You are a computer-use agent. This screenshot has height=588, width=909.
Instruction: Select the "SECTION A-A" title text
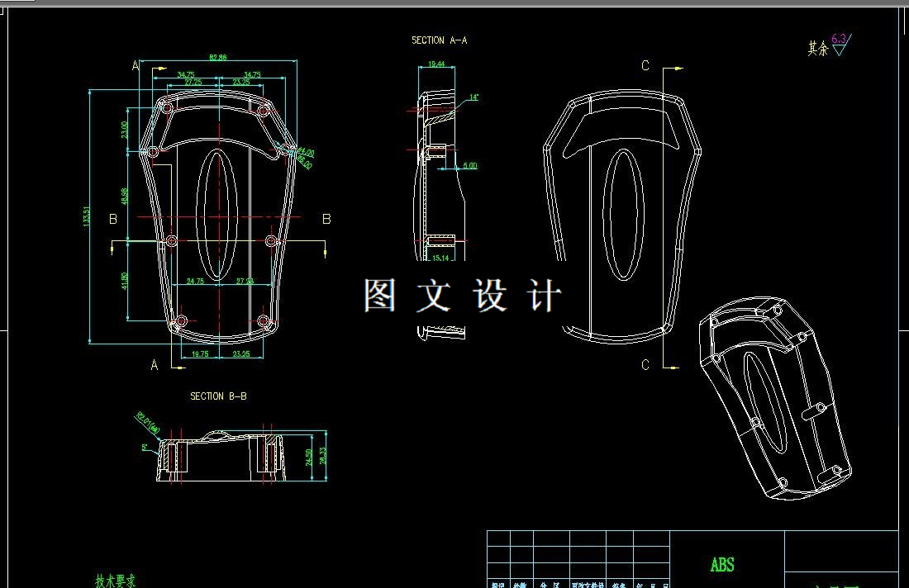click(x=439, y=40)
